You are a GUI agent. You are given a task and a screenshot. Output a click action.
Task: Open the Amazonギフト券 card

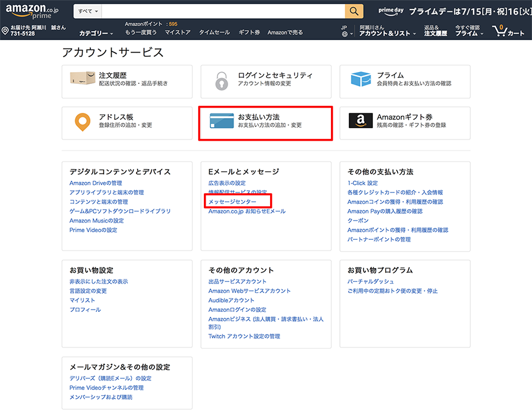coord(405,123)
